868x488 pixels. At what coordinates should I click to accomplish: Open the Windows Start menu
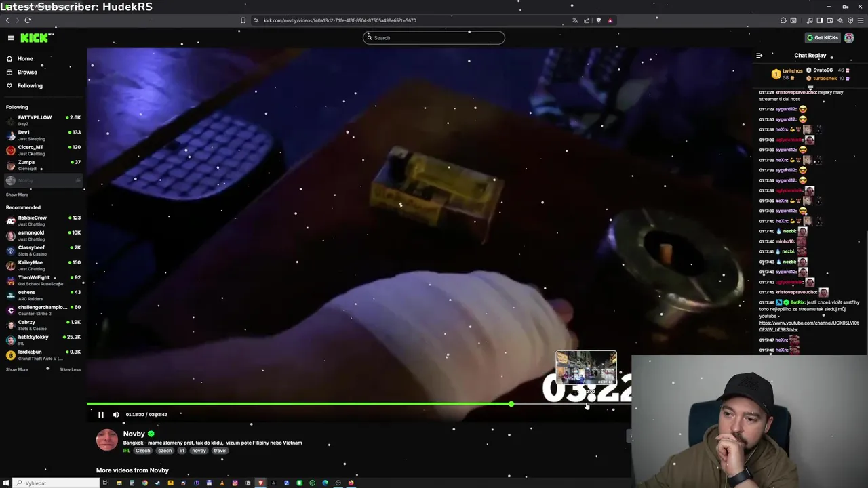pyautogui.click(x=6, y=483)
